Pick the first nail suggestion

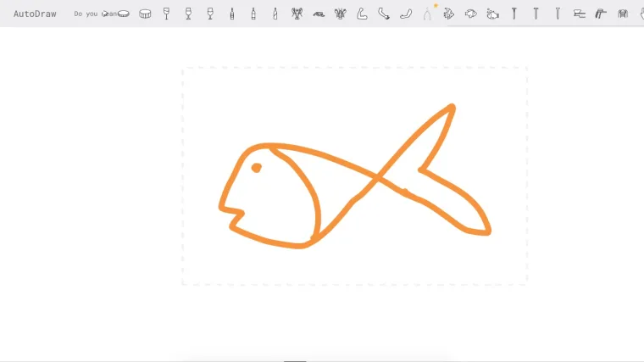[x=514, y=14]
